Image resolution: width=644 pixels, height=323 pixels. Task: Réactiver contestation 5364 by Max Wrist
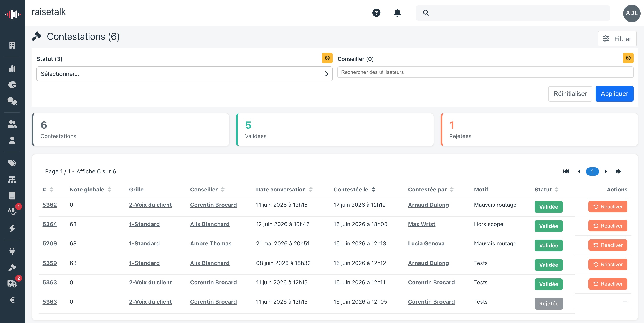(x=608, y=226)
